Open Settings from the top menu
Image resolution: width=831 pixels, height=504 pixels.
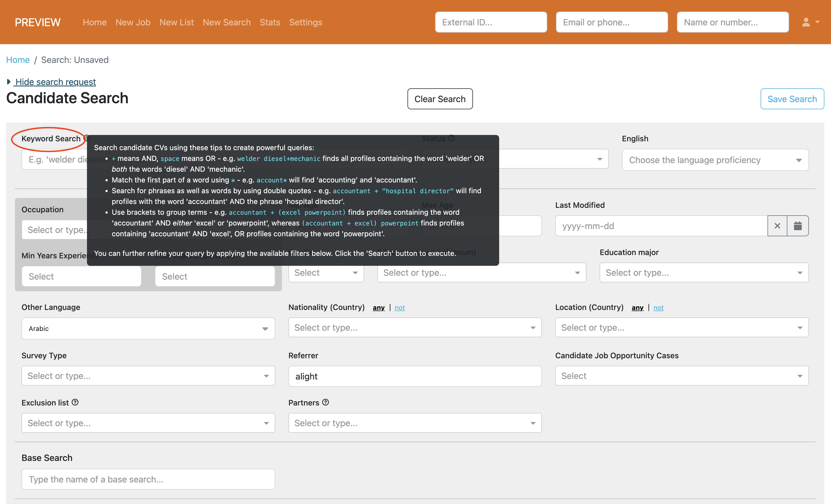(x=306, y=22)
